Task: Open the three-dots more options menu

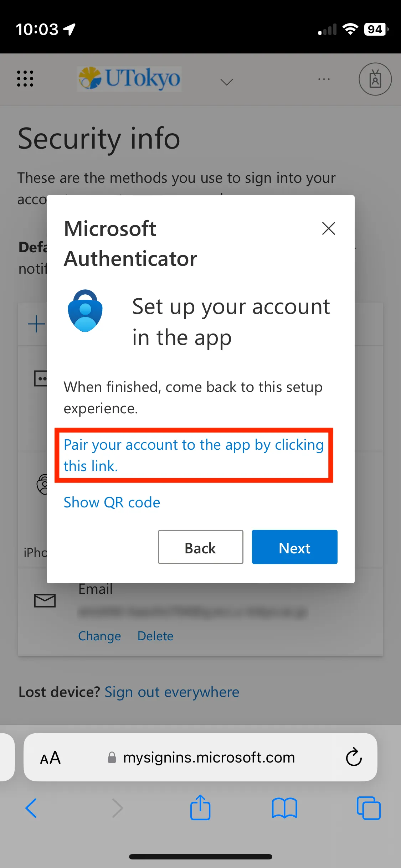Action: [324, 79]
